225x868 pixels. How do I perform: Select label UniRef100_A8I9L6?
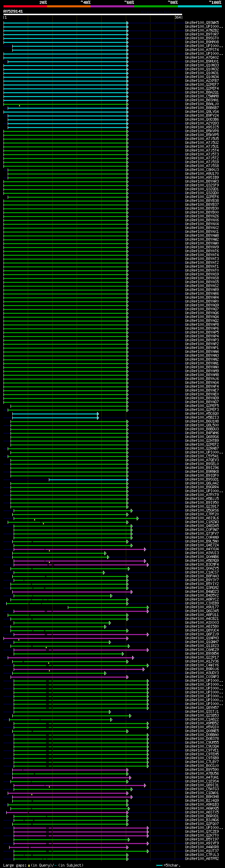[202, 518]
